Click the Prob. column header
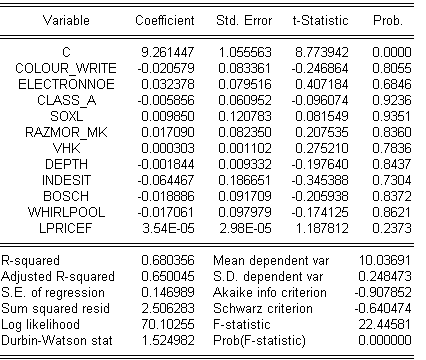Viewport: 426px width, 360px height. [x=388, y=20]
